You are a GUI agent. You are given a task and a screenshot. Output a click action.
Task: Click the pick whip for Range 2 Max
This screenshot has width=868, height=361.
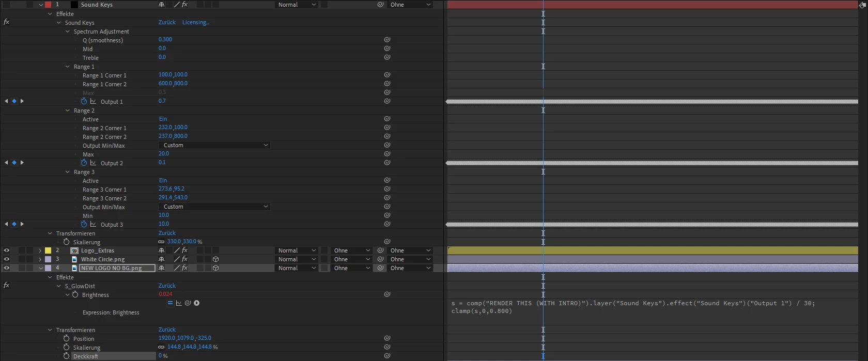pyautogui.click(x=387, y=153)
